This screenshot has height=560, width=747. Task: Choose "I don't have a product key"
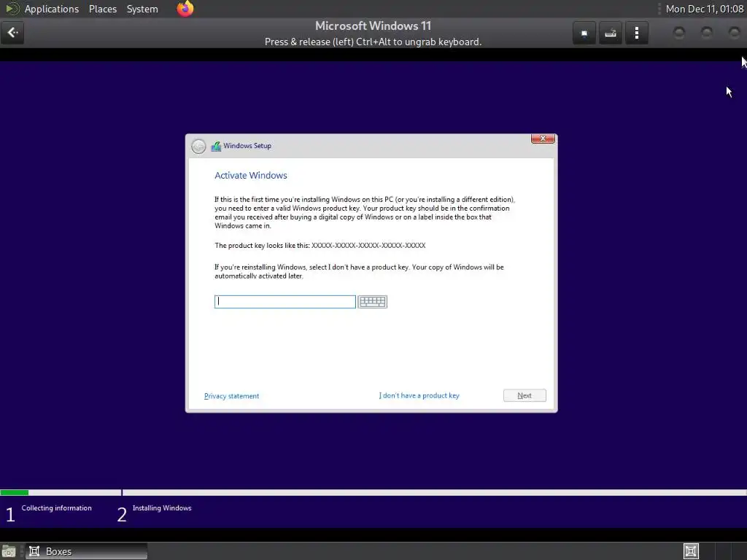(x=419, y=395)
